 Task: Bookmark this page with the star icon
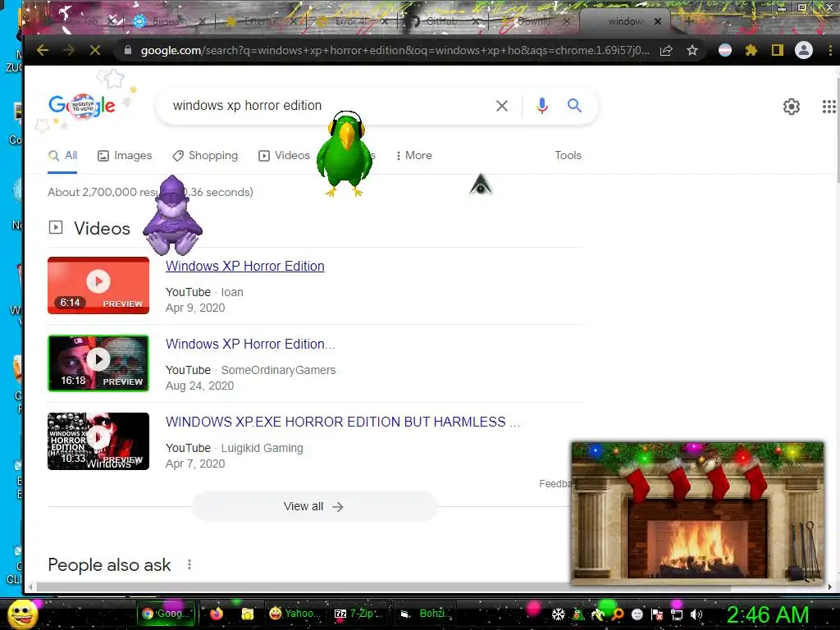coord(692,50)
